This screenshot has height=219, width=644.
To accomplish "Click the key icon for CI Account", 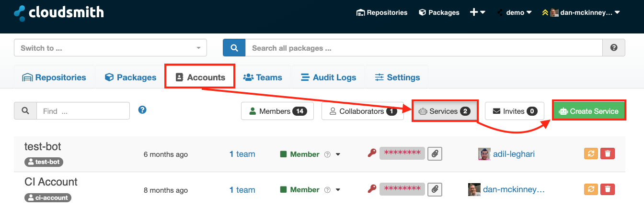I will click(x=371, y=189).
